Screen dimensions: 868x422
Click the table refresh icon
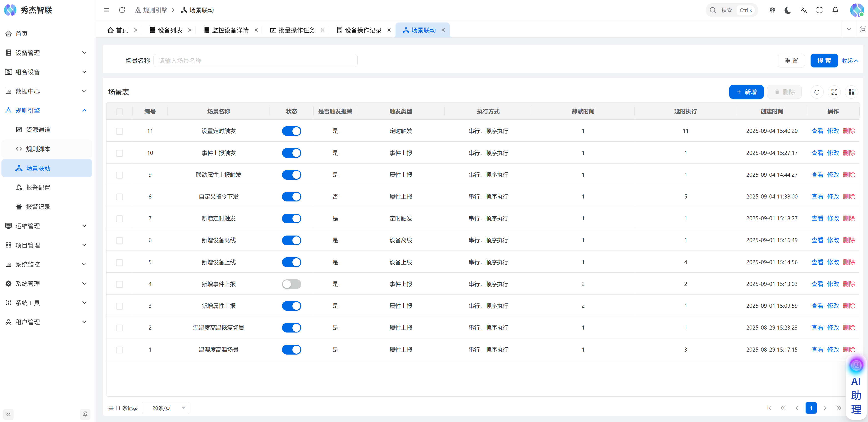816,92
